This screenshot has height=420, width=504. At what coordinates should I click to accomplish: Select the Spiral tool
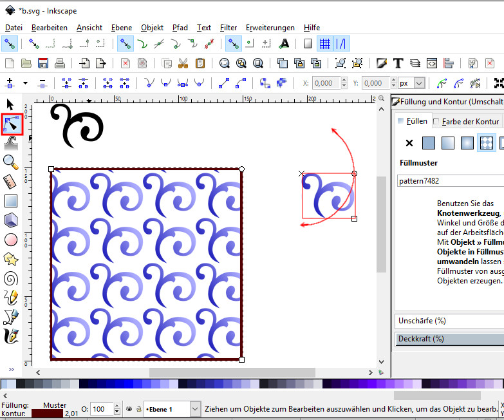tap(10, 278)
